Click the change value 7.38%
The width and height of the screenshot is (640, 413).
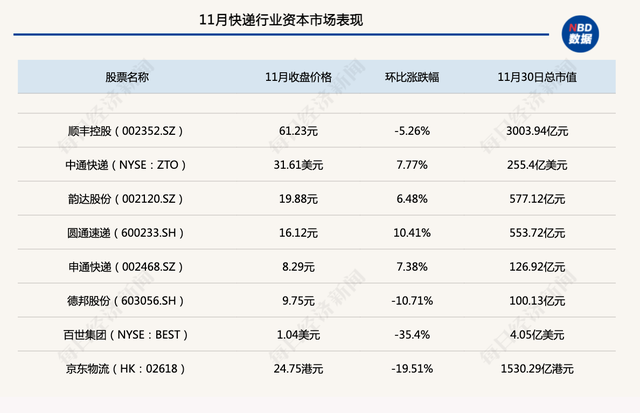(x=412, y=267)
